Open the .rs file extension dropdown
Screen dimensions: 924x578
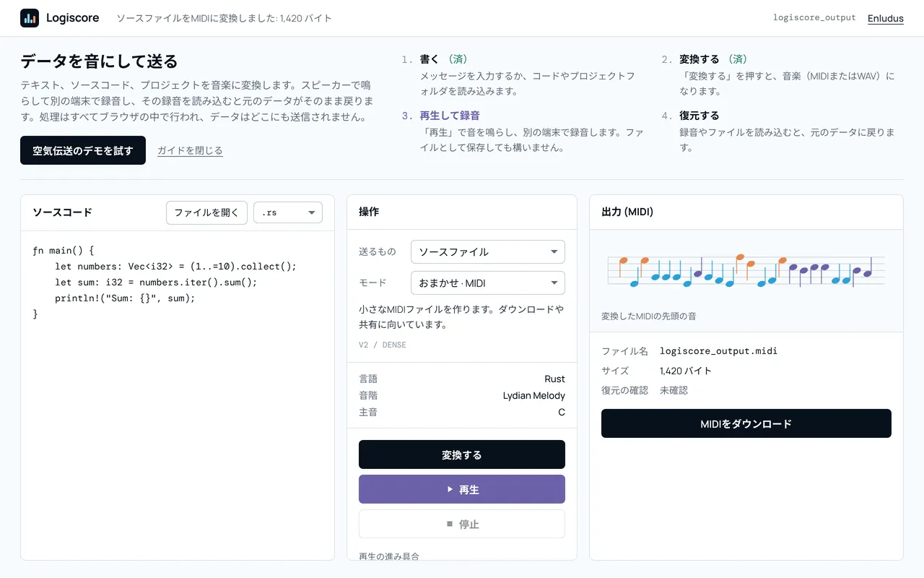(288, 212)
